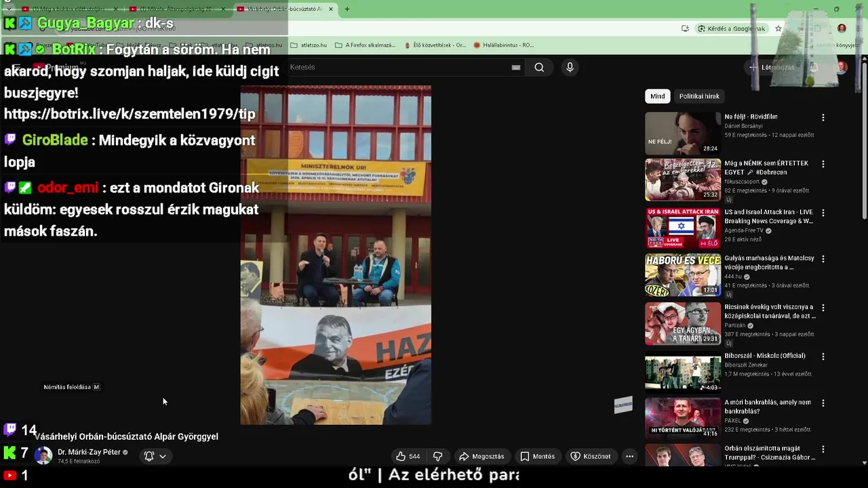Image resolution: width=868 pixels, height=488 pixels.
Task: Click the Némítás feloldása unmute tooltip
Action: pos(72,387)
